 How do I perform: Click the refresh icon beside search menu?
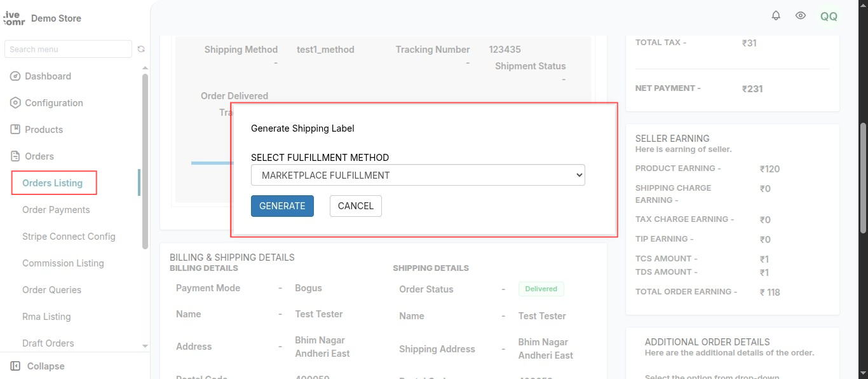click(141, 49)
